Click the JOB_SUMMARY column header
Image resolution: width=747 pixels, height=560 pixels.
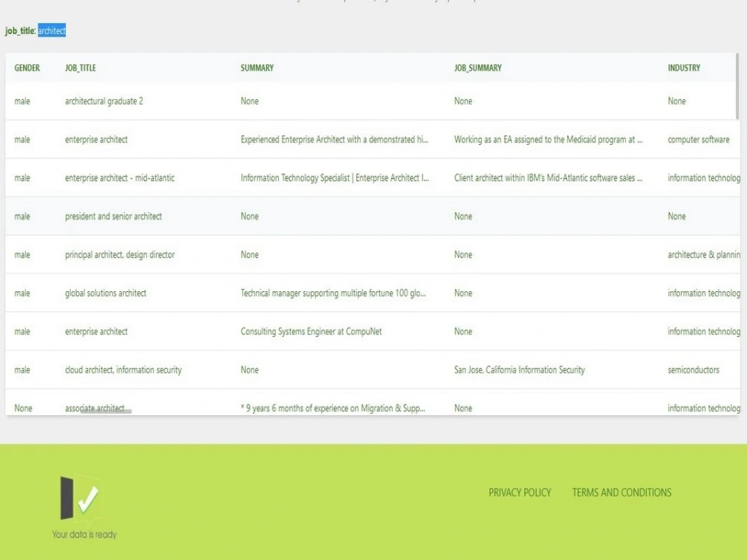[478, 68]
